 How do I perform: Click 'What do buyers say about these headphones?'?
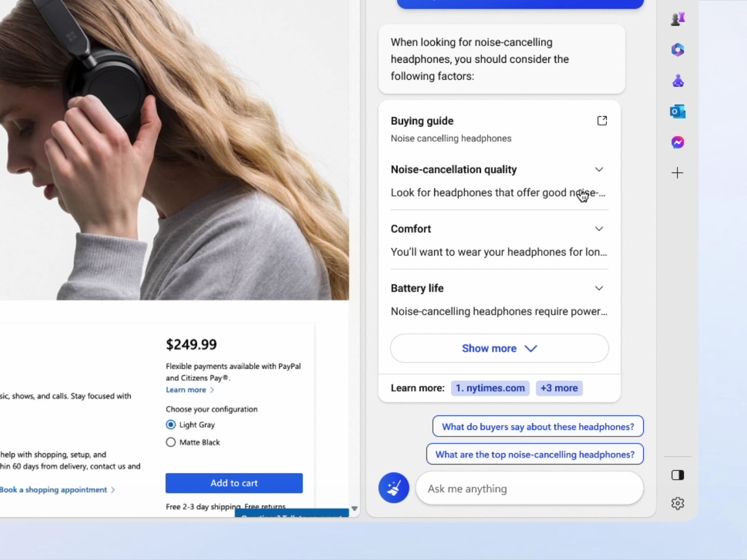tap(538, 427)
